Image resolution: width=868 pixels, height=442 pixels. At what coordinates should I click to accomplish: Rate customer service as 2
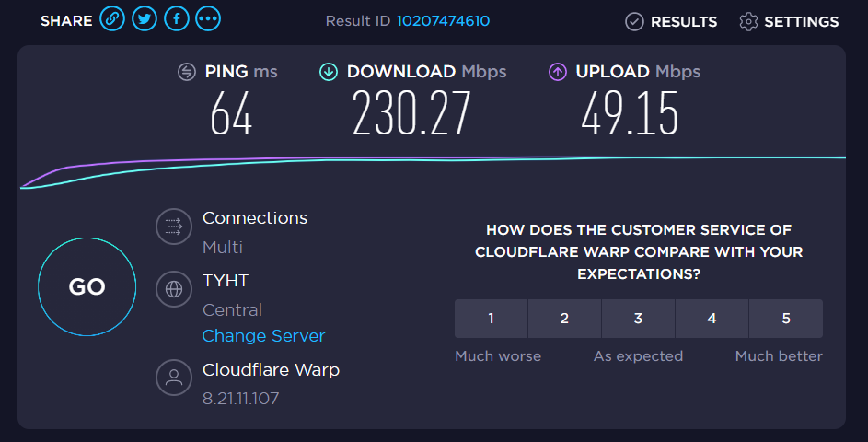[x=564, y=319]
